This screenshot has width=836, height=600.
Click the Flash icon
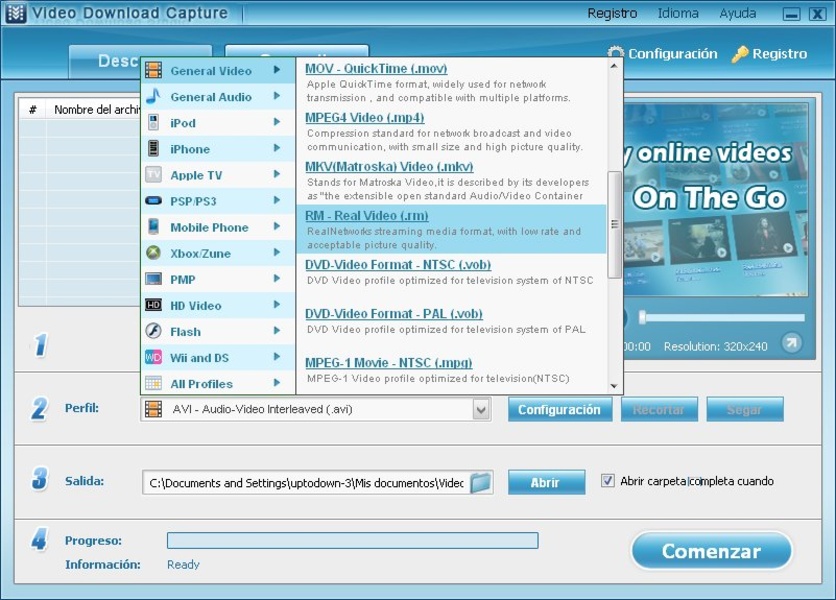pyautogui.click(x=154, y=331)
